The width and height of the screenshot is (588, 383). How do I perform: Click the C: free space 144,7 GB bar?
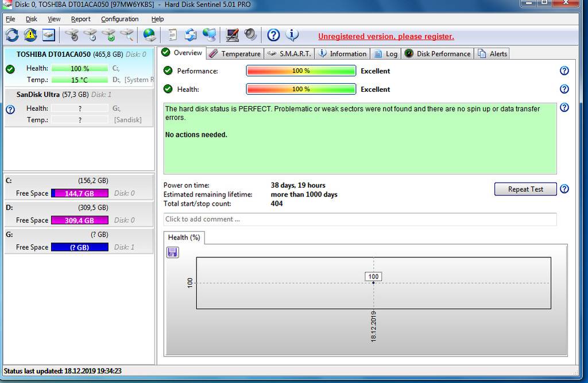coord(79,193)
